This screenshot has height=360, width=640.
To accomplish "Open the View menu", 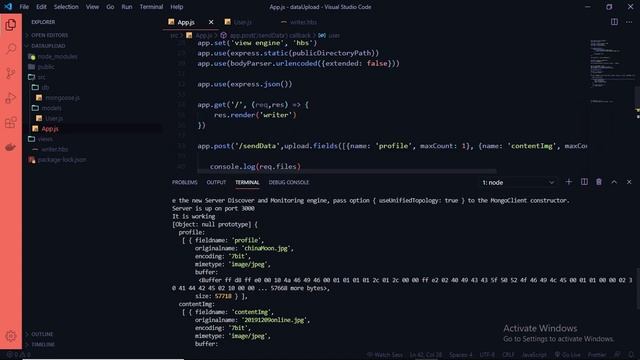I will click(92, 7).
